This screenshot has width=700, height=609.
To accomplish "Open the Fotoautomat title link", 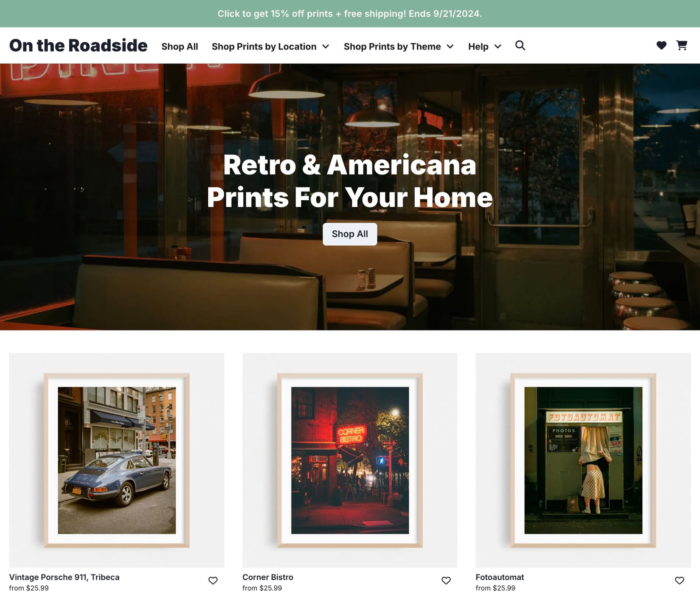I will 500,577.
